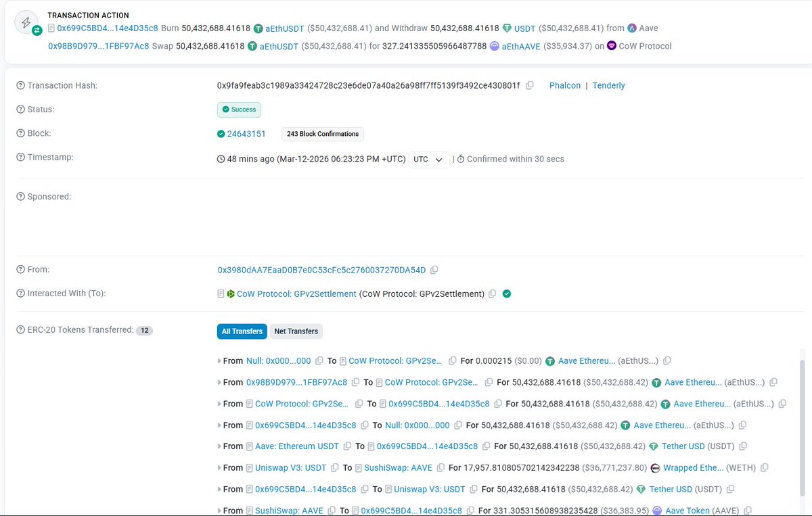Open Tenderly transaction link
812x516 pixels.
click(609, 86)
